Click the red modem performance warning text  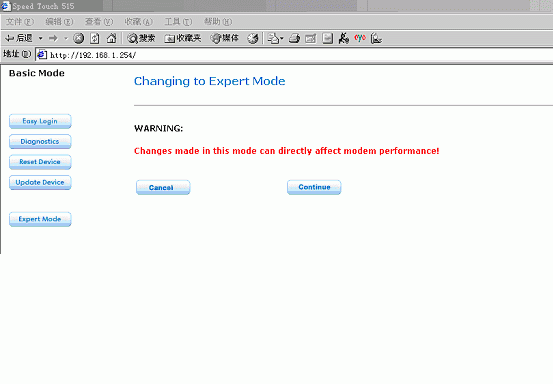pyautogui.click(x=287, y=151)
